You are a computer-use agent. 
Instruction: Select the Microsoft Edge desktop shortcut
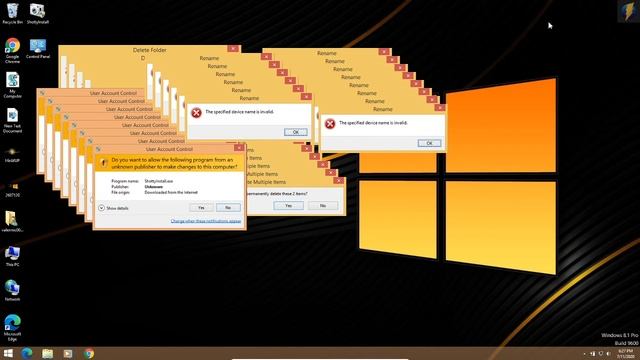tap(12, 328)
